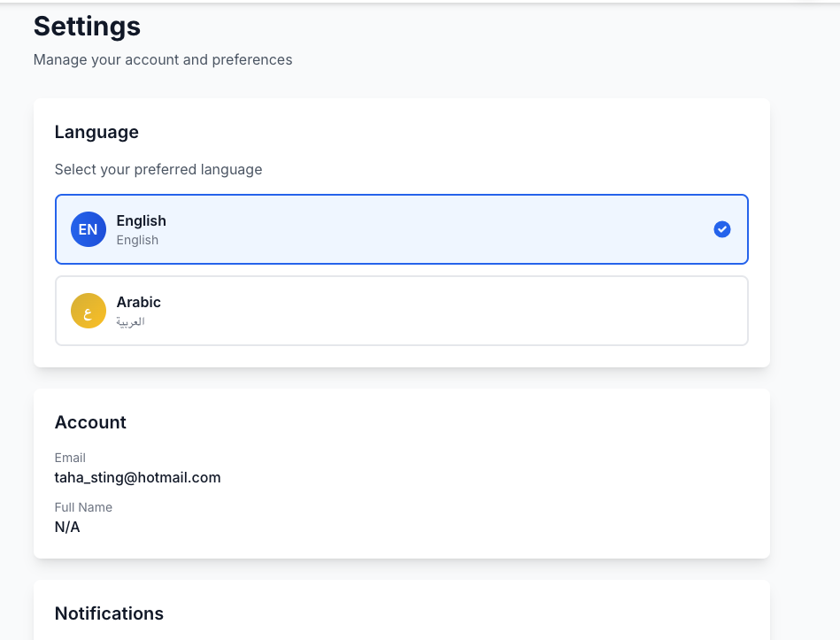
Task: Click the email taha_sting@hotmail.com
Action: click(138, 477)
